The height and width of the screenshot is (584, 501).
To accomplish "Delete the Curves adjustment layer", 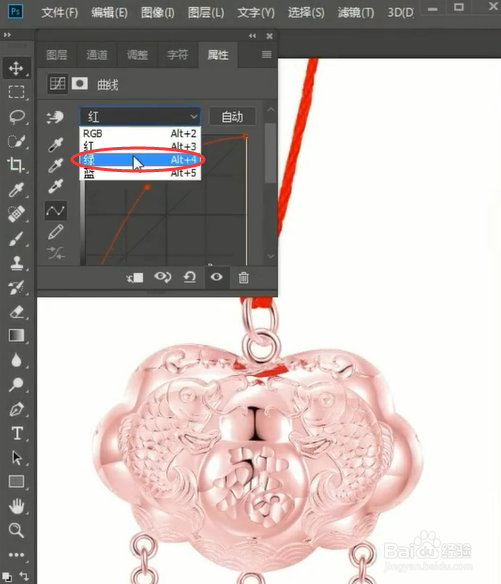I will pos(243,277).
